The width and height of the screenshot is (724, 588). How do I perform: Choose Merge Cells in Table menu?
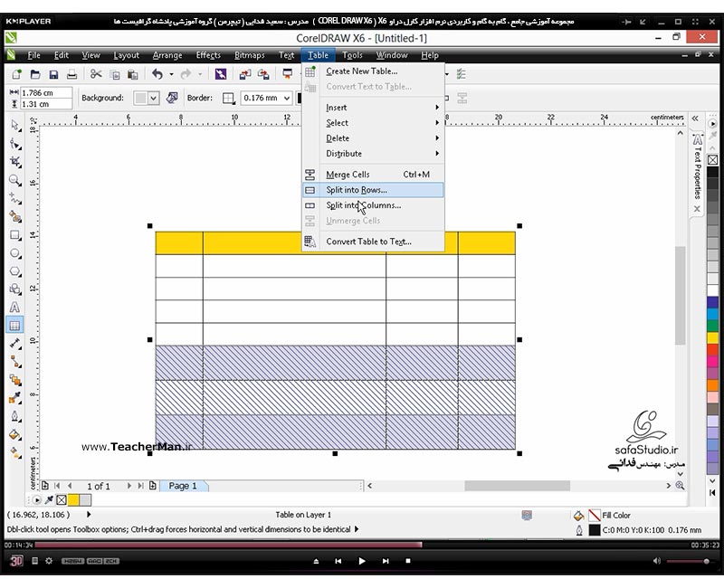pyautogui.click(x=373, y=175)
